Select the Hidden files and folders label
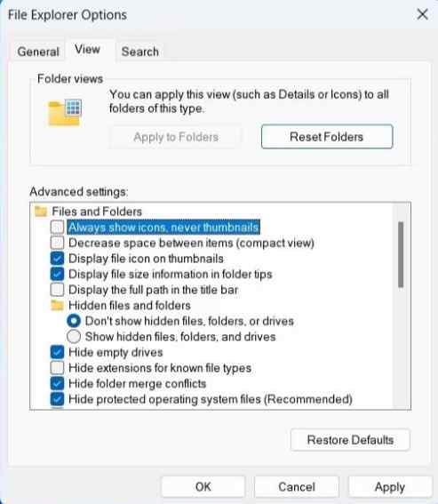The height and width of the screenshot is (504, 438). [x=130, y=306]
